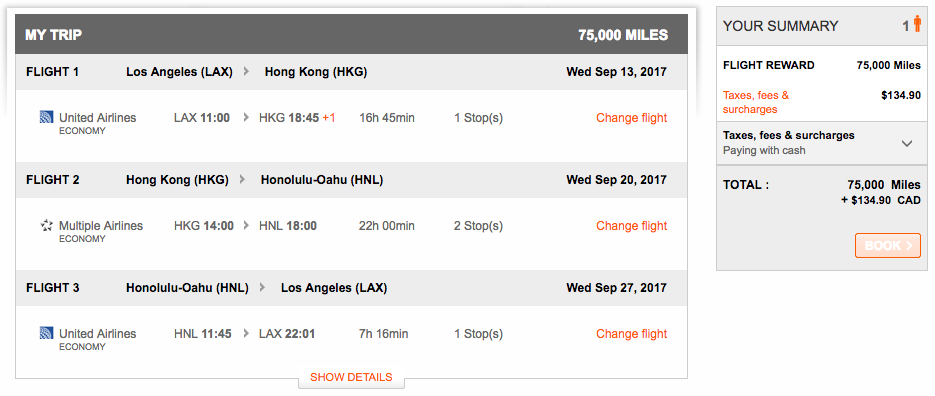Image resolution: width=935 pixels, height=396 pixels.
Task: Click arrow between LAX 11:00 and HKG 18:45
Action: (x=246, y=118)
